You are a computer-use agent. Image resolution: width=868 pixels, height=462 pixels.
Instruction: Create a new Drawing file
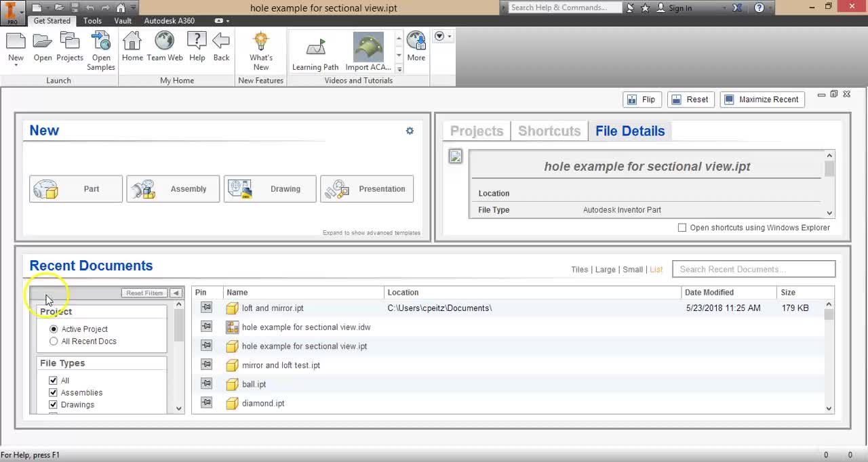pos(270,189)
